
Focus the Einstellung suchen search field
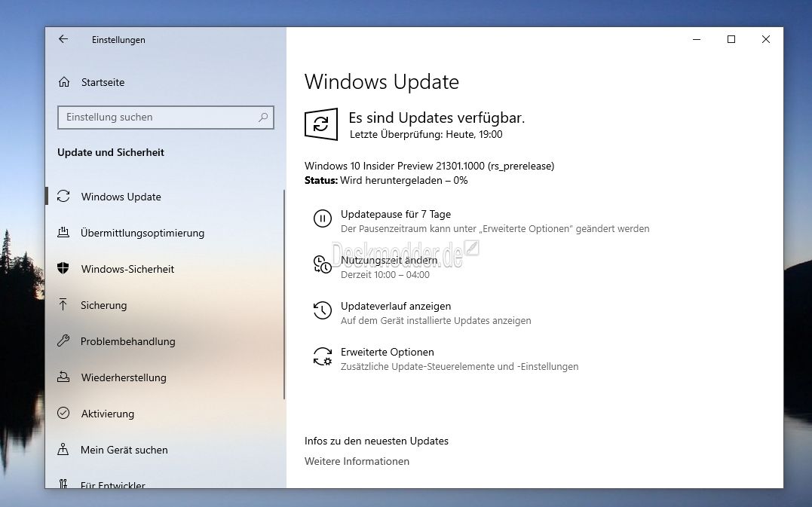166,118
